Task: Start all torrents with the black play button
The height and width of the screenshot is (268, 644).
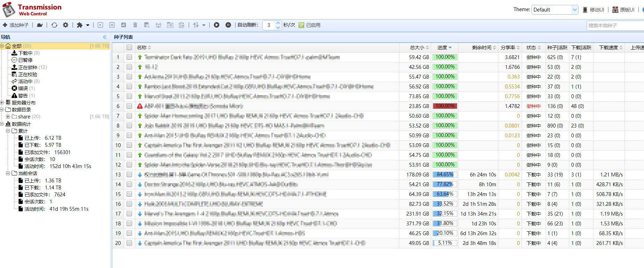Action: pyautogui.click(x=216, y=25)
